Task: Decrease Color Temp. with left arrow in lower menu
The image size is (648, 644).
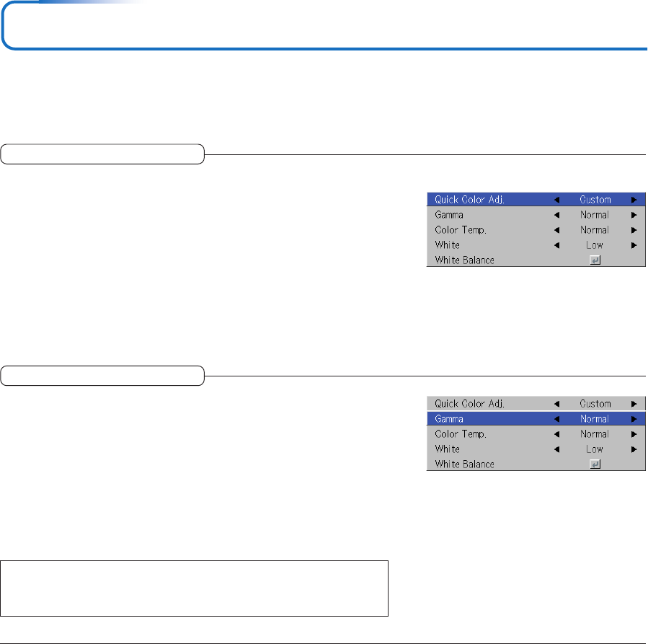Action: click(x=556, y=434)
